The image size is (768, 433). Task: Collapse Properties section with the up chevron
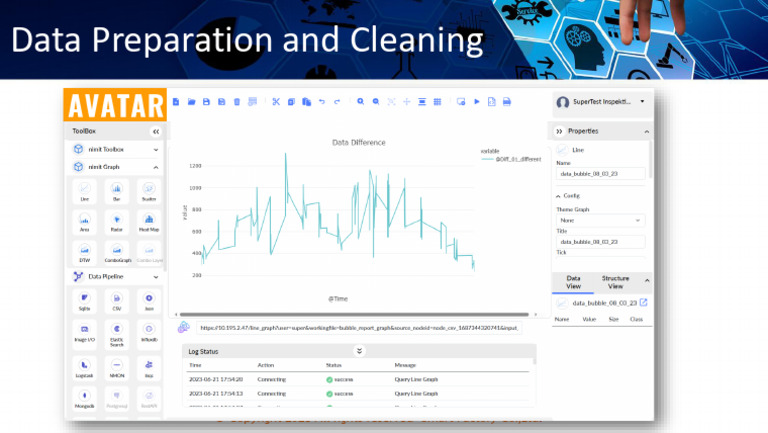click(647, 132)
